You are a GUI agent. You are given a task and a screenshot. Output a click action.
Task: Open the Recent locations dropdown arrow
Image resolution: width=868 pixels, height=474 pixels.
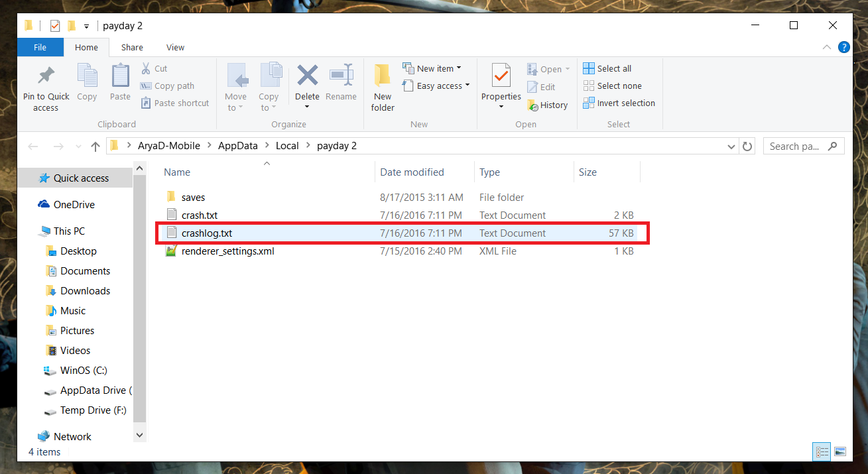pyautogui.click(x=78, y=147)
